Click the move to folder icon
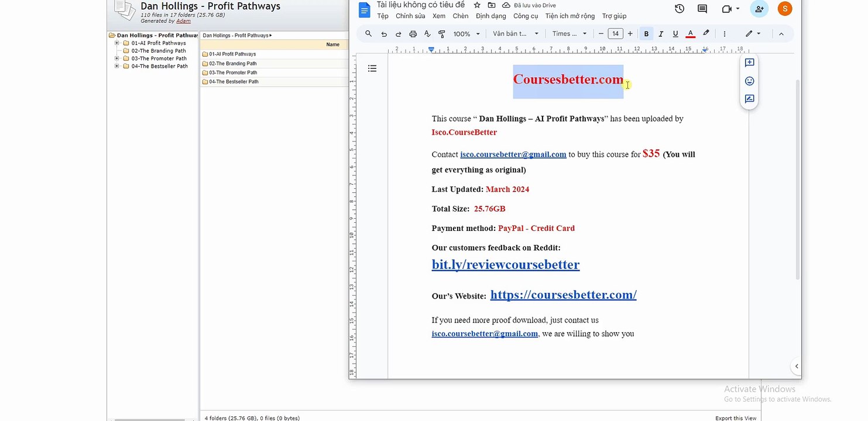 coord(492,5)
